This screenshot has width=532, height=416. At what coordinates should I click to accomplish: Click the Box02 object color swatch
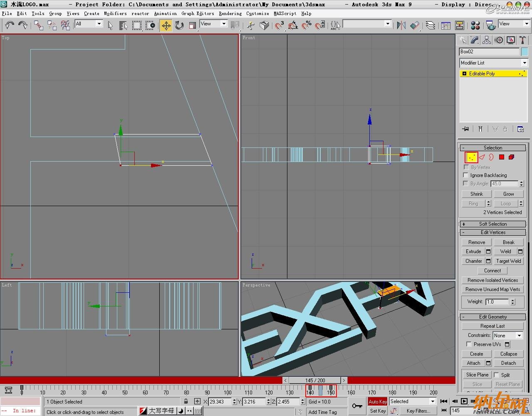tap(525, 52)
